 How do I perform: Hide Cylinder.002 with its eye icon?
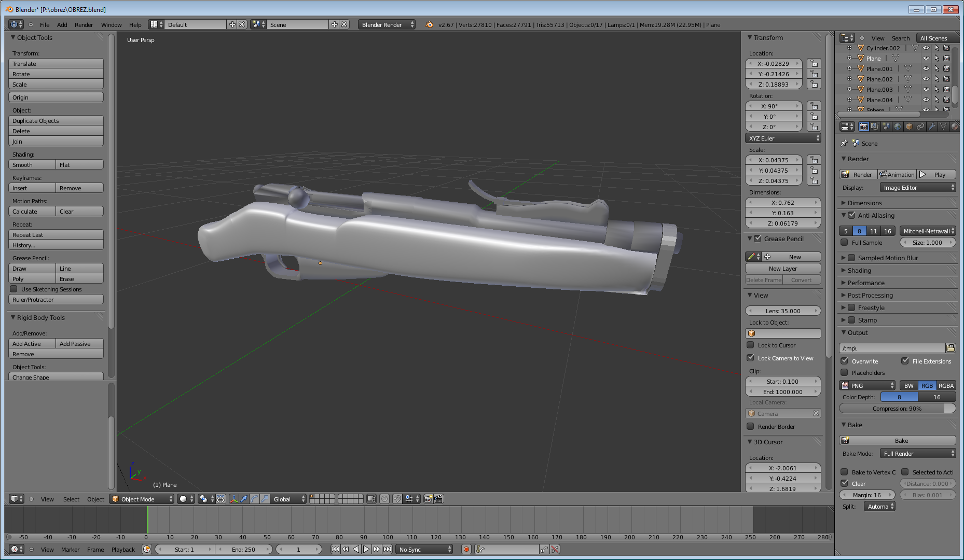click(x=926, y=48)
